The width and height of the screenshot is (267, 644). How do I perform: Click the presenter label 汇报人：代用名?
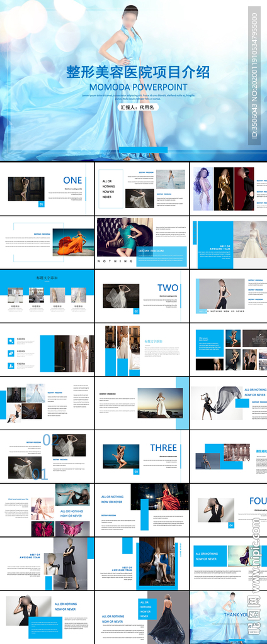coord(139,107)
